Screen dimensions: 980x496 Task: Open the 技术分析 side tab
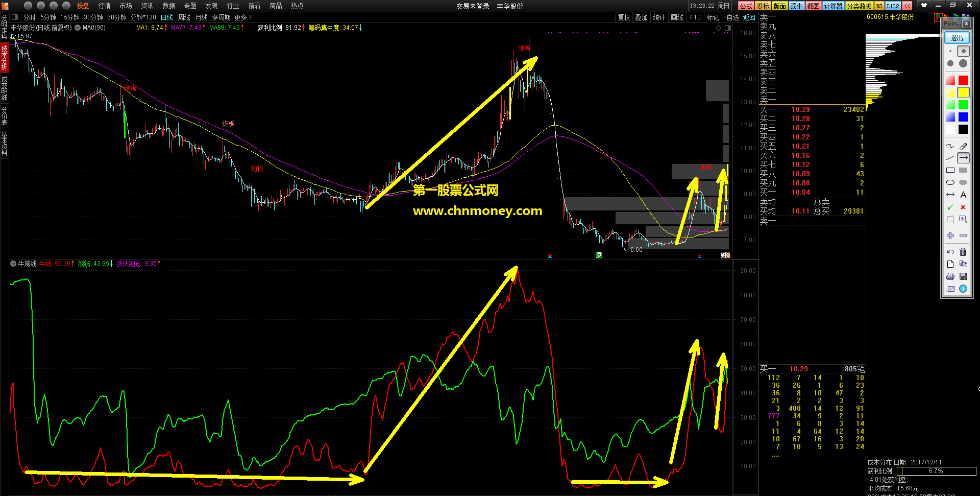pos(4,57)
